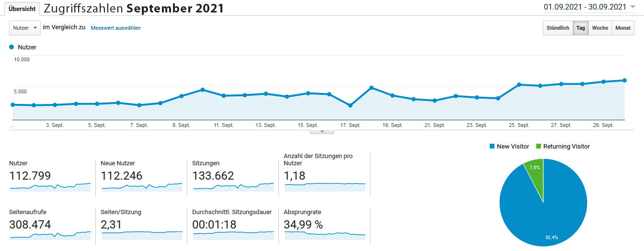Click the green Returning Visitor legend square
Viewport: 644px width, 251px height.
point(538,147)
